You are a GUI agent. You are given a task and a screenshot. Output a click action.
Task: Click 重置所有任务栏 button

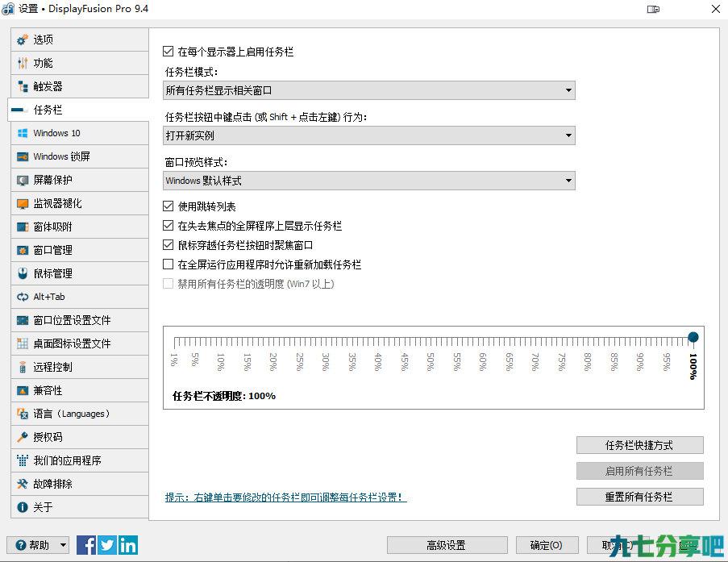640,497
